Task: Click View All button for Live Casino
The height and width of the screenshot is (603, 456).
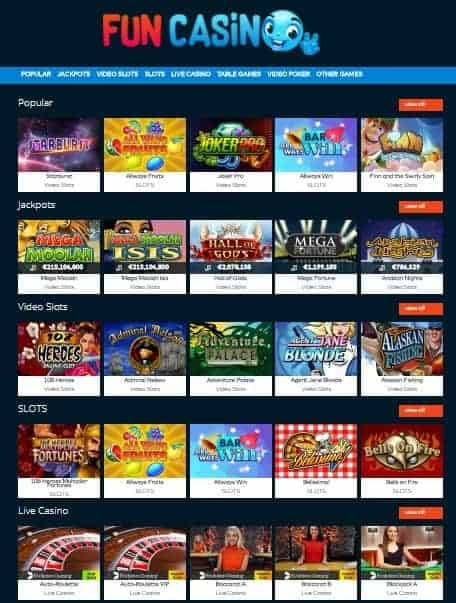Action: click(x=421, y=513)
